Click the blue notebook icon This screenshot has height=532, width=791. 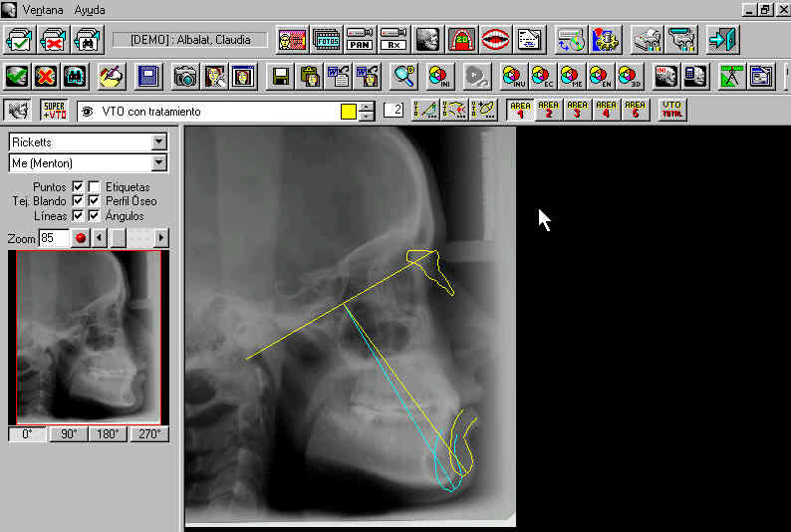coord(148,76)
